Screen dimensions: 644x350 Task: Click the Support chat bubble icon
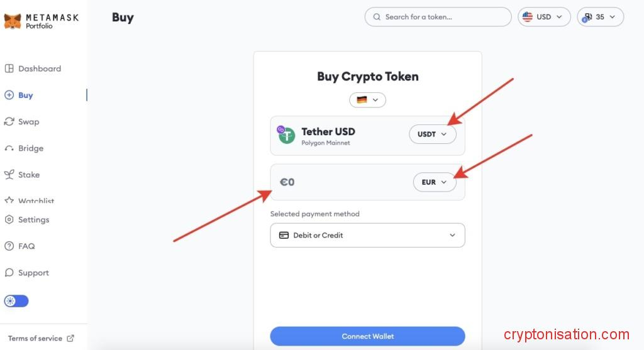click(9, 273)
